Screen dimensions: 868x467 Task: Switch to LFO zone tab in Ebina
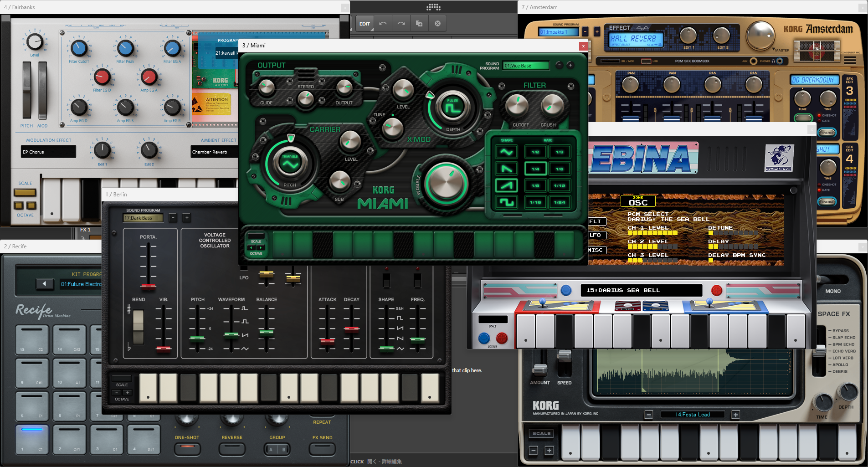click(597, 235)
